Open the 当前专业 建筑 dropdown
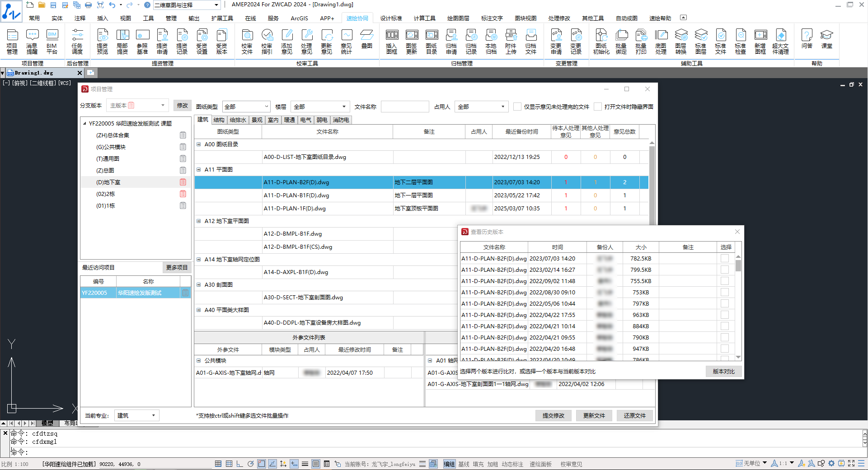868x470 pixels. coord(136,415)
